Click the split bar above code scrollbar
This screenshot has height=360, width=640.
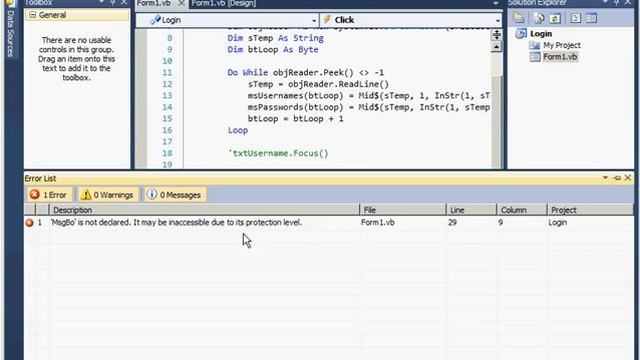pos(496,34)
